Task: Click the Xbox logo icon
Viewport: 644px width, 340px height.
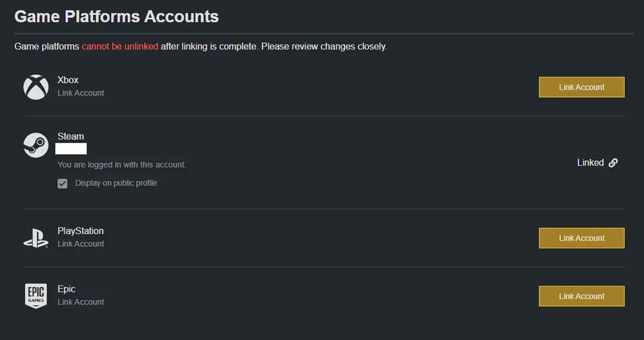Action: [x=36, y=87]
